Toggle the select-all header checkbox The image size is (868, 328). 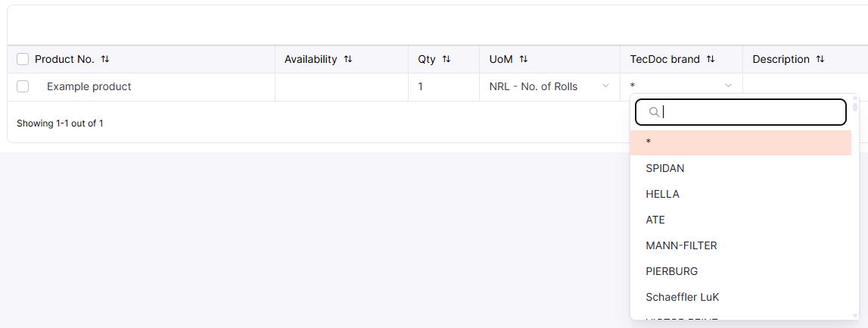click(x=23, y=59)
